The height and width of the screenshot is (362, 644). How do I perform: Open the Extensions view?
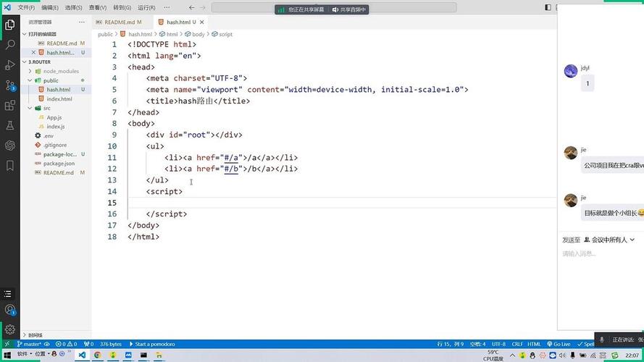tap(10, 106)
